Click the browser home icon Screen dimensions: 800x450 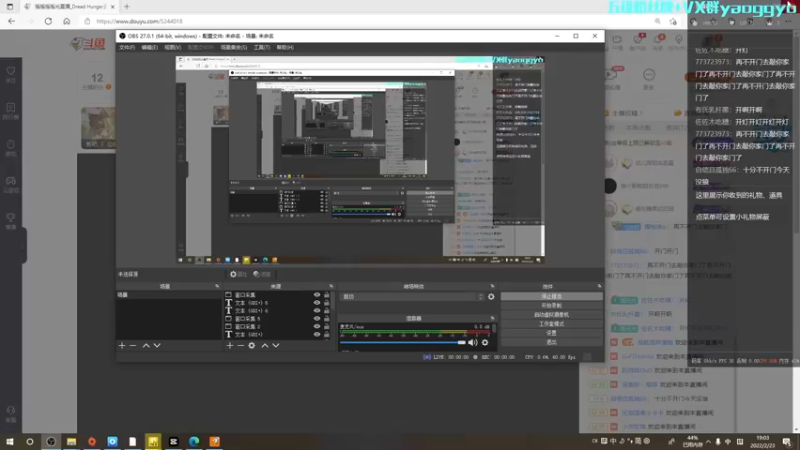(x=67, y=21)
